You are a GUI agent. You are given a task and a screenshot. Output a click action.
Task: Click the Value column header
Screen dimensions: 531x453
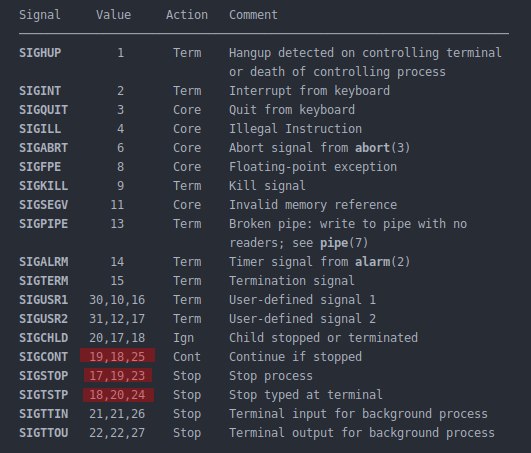tap(113, 15)
